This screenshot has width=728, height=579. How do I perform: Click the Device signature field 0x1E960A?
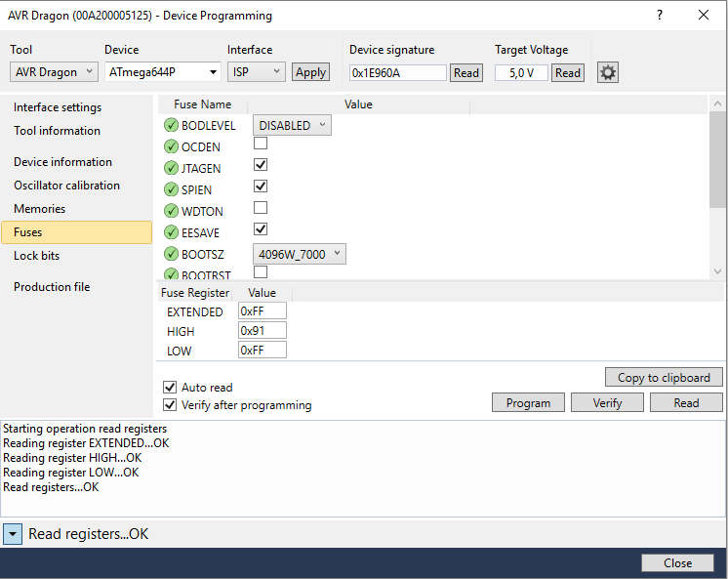coord(398,72)
